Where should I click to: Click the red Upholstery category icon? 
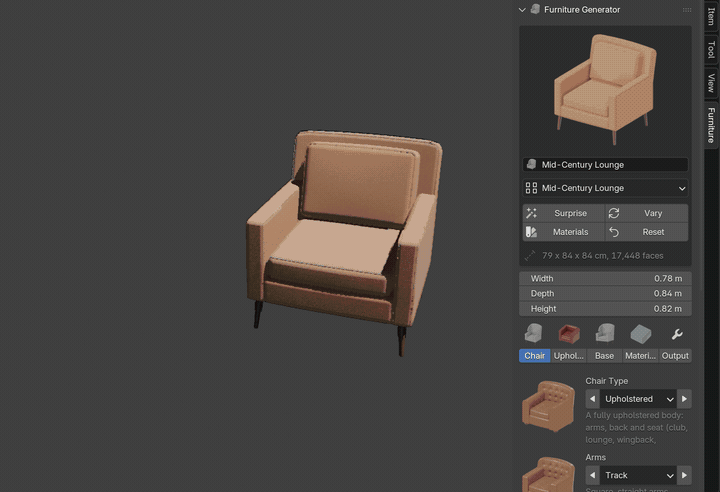tap(569, 334)
